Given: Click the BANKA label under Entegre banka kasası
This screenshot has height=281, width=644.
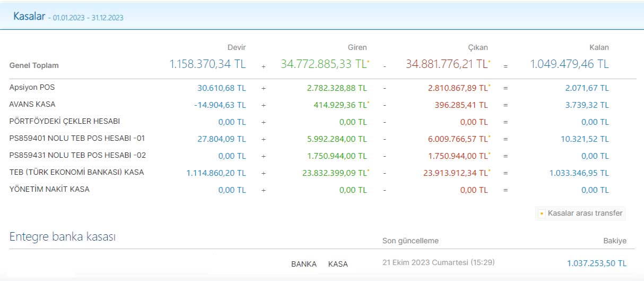Looking at the screenshot, I should pyautogui.click(x=304, y=264).
